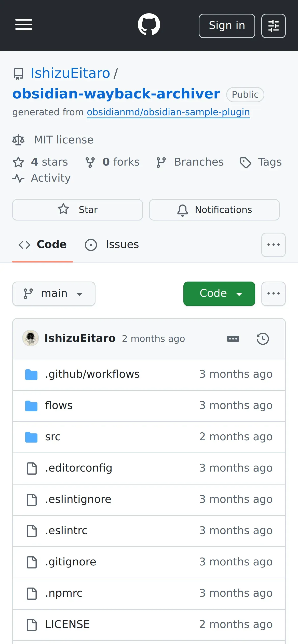This screenshot has width=298, height=644.
Task: Go to GitHub home via Octocat logo
Action: (x=149, y=25)
